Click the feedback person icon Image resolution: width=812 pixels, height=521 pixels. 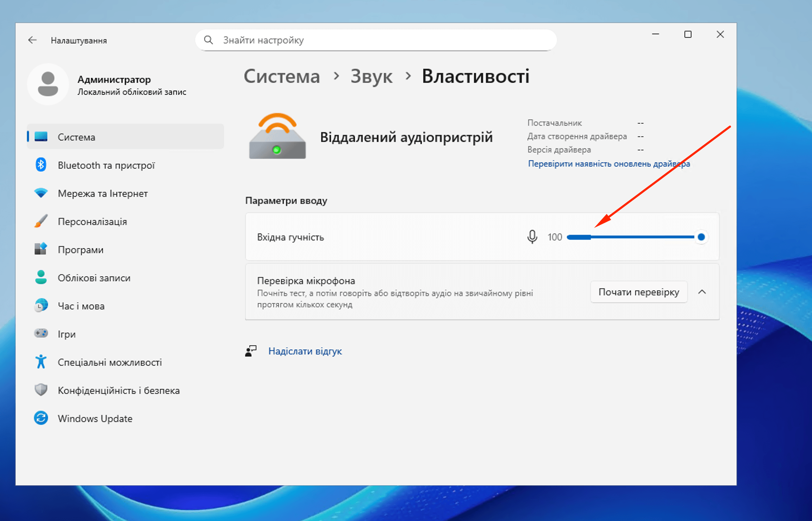251,351
